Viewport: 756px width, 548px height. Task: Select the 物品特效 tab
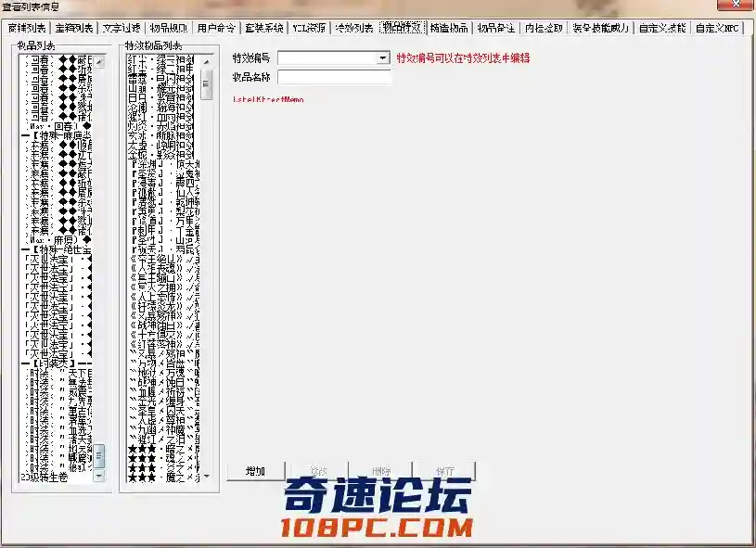coord(402,27)
